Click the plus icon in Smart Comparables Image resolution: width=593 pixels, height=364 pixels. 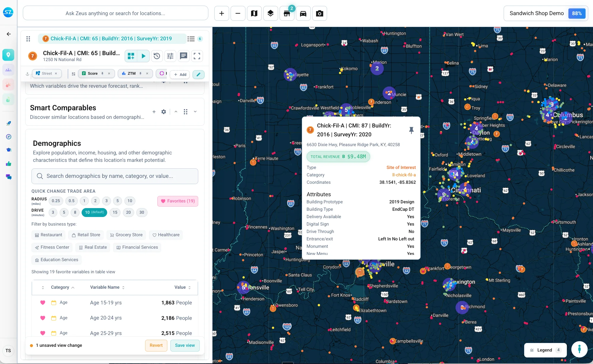(x=154, y=112)
